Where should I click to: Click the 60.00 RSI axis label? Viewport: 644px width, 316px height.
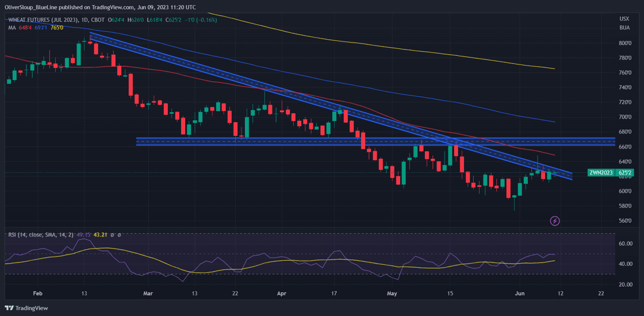point(626,243)
